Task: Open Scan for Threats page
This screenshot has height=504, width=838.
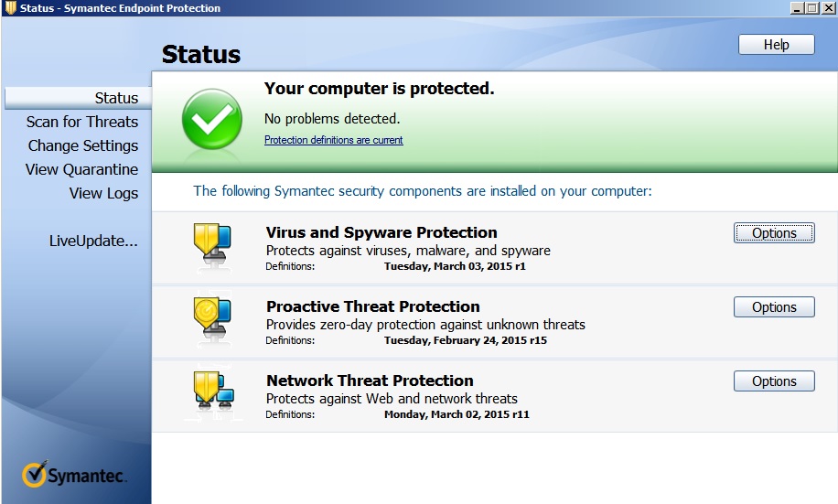Action: [82, 122]
